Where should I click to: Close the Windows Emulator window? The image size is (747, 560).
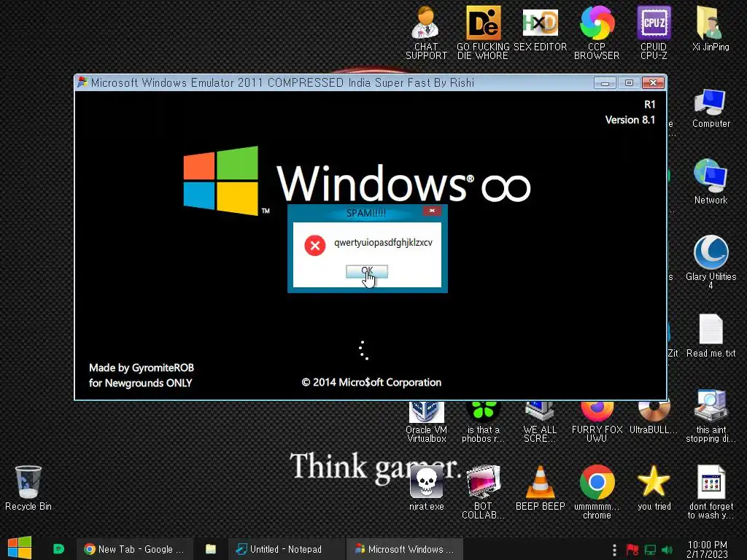pos(653,83)
